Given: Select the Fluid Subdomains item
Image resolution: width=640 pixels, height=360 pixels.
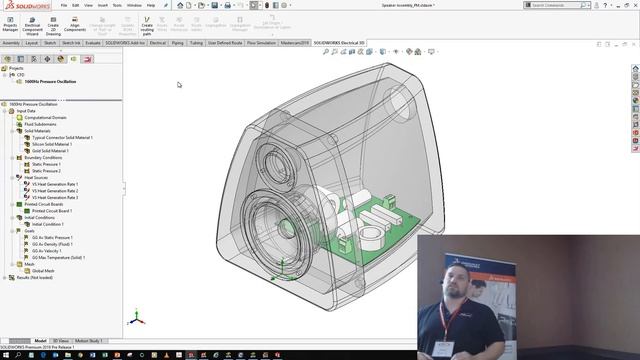Looking at the screenshot, I should (40, 124).
